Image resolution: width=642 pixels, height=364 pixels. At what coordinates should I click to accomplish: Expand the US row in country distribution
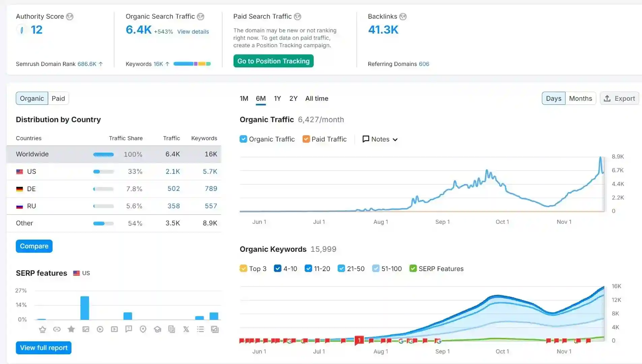point(31,172)
